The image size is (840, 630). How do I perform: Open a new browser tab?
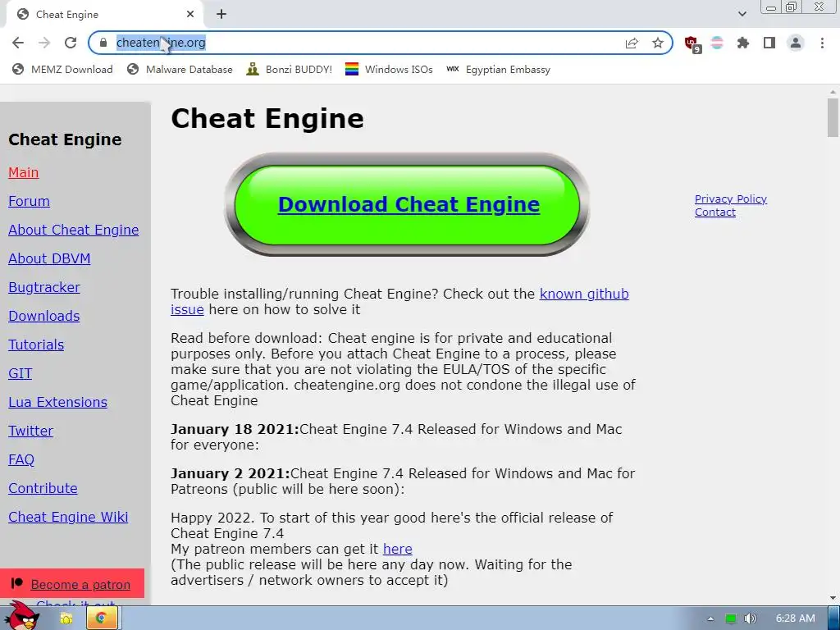pos(221,15)
